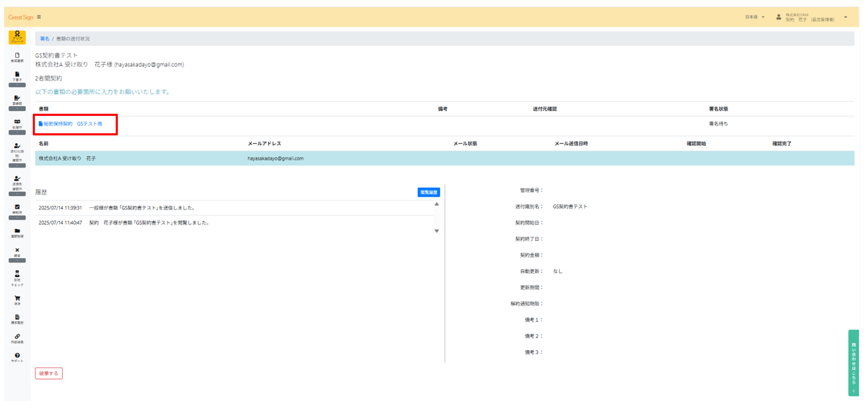Open the 日本語 language dropdown
Viewport: 868px width, 411px height.
click(x=753, y=15)
